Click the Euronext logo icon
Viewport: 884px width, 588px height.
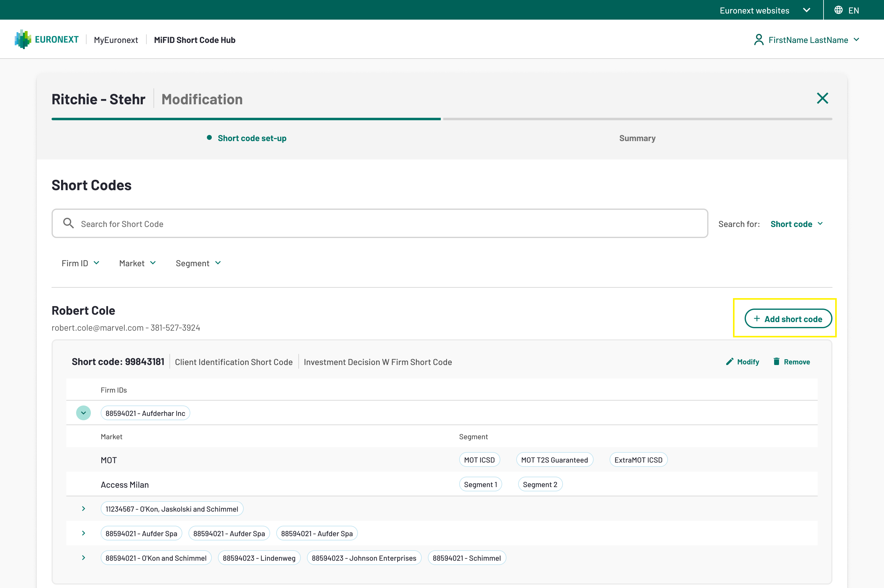tap(22, 39)
